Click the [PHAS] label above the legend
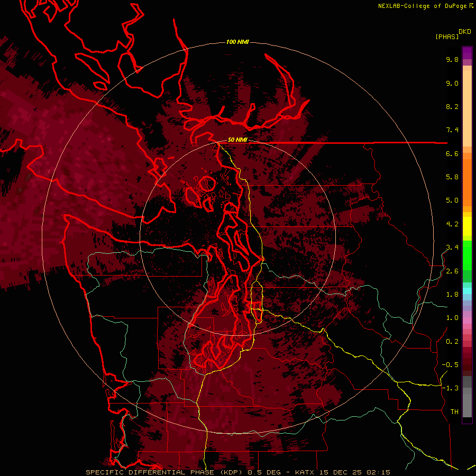This screenshot has height=476, width=476. (447, 36)
